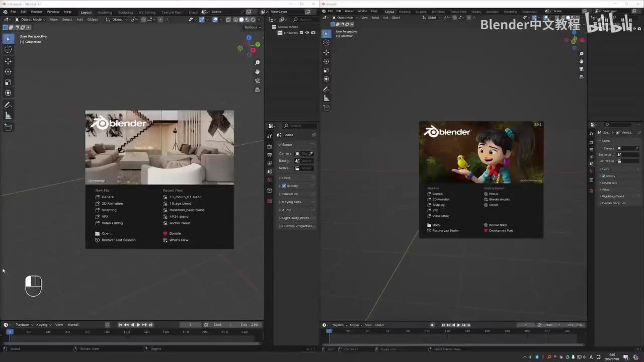This screenshot has width=644, height=362.
Task: Click the zoom magnifier icon in right viewport
Action: click(x=581, y=54)
